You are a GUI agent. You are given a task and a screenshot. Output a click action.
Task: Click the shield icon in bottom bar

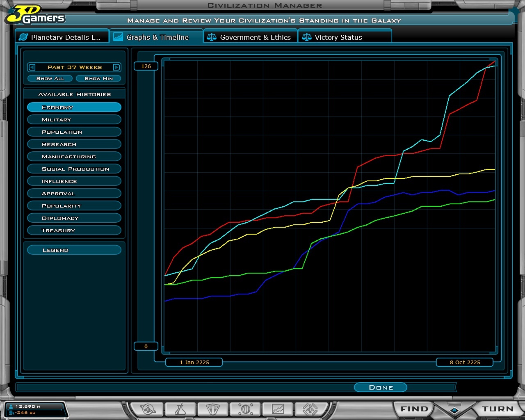point(212,409)
